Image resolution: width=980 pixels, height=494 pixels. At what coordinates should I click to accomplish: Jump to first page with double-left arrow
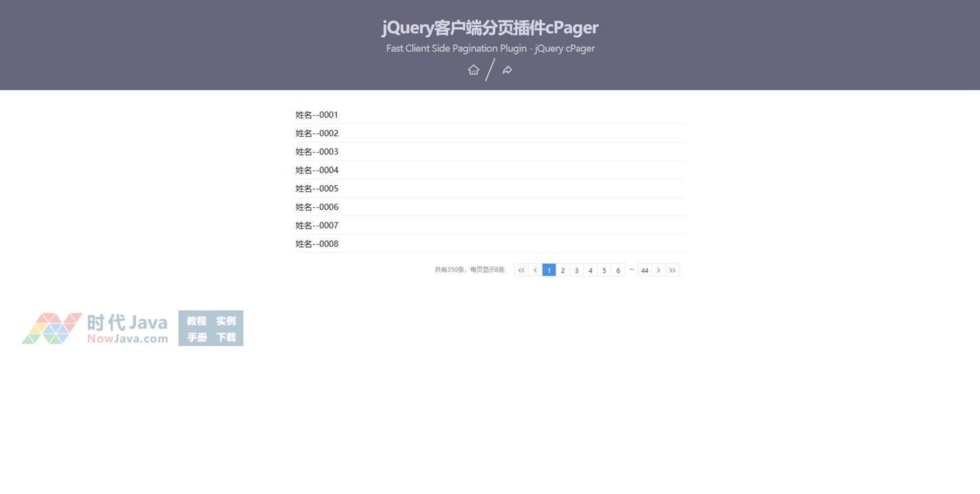click(521, 270)
